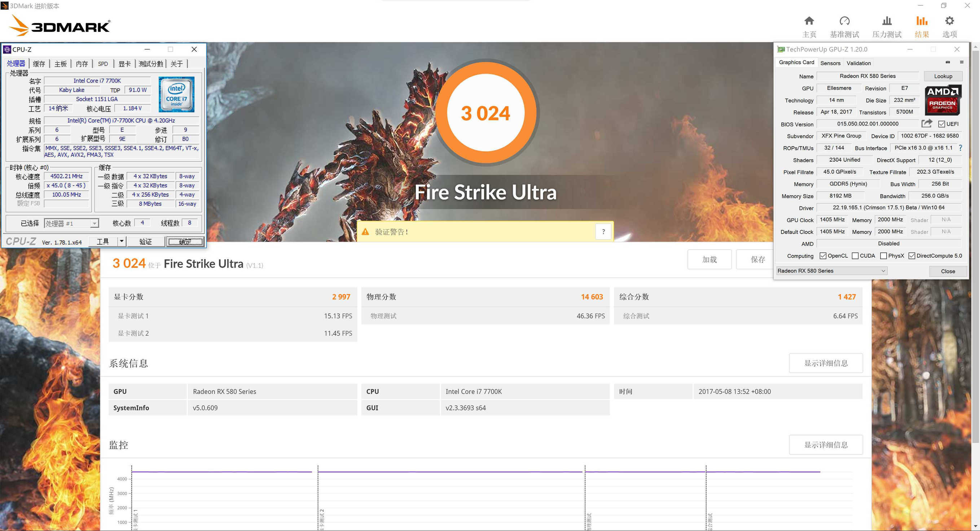980x531 pixels.
Task: Expand Radeon RX 580 Series dropdown
Action: click(x=883, y=271)
